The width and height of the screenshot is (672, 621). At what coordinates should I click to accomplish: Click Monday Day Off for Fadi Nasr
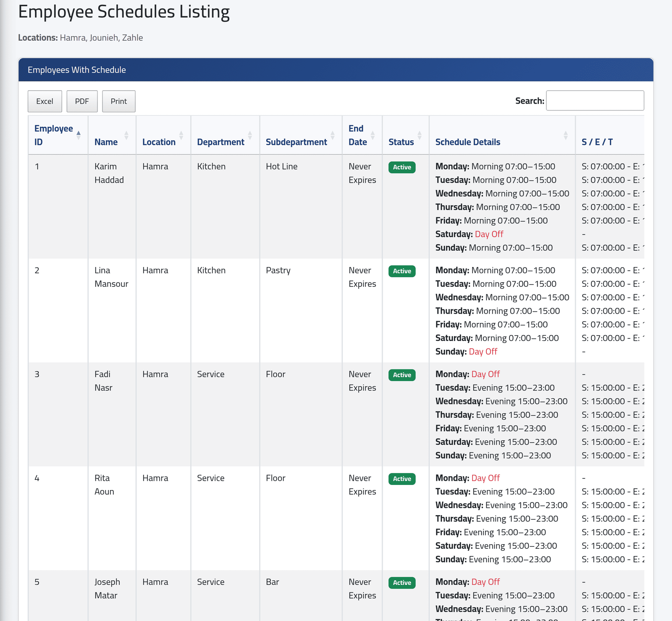[x=486, y=374]
